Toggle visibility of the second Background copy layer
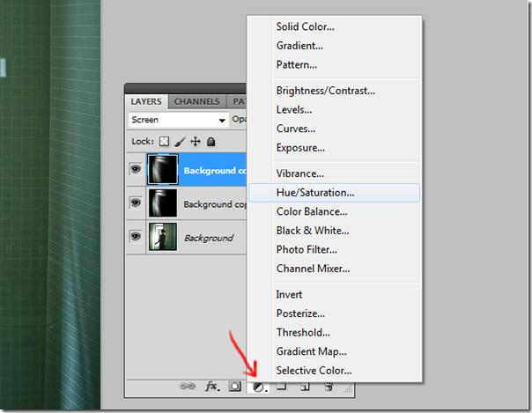 coord(136,203)
